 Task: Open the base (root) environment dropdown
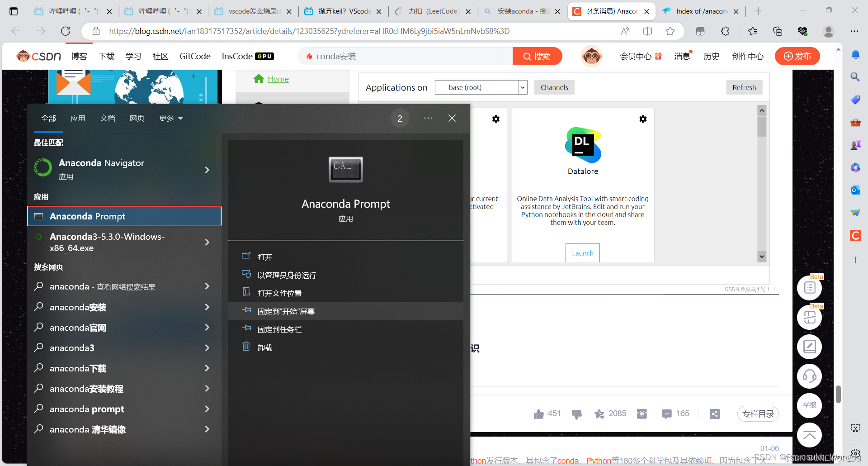tap(481, 87)
